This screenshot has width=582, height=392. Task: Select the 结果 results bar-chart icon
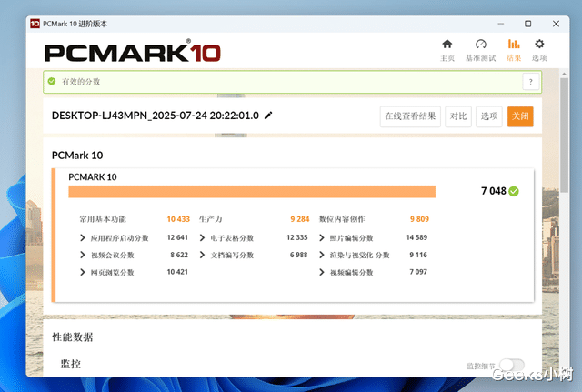(514, 45)
